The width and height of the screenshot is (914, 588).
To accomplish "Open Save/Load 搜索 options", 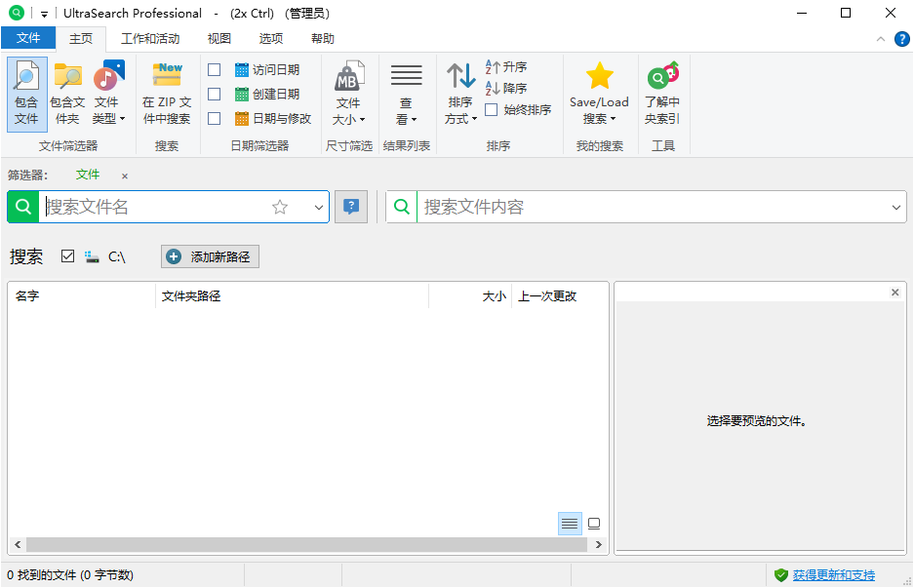I will click(x=599, y=93).
